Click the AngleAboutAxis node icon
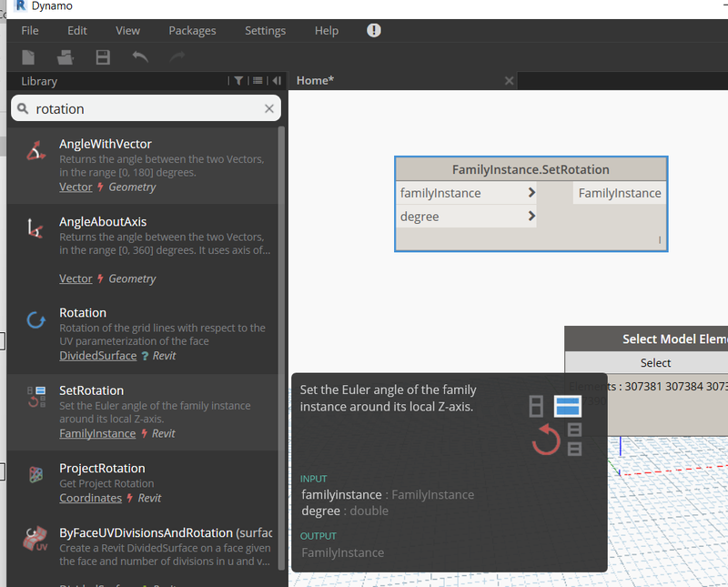 click(x=35, y=228)
